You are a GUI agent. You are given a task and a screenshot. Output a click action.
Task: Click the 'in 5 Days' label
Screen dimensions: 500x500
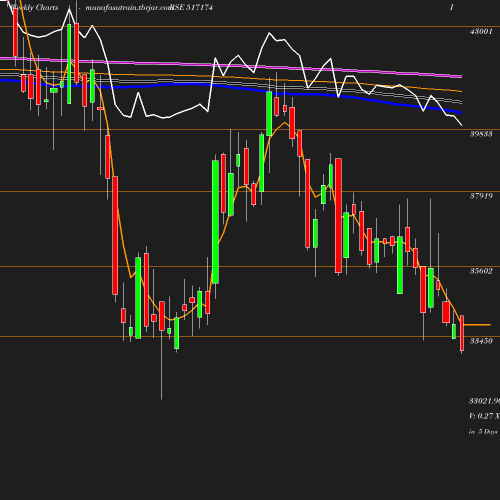tap(483, 432)
